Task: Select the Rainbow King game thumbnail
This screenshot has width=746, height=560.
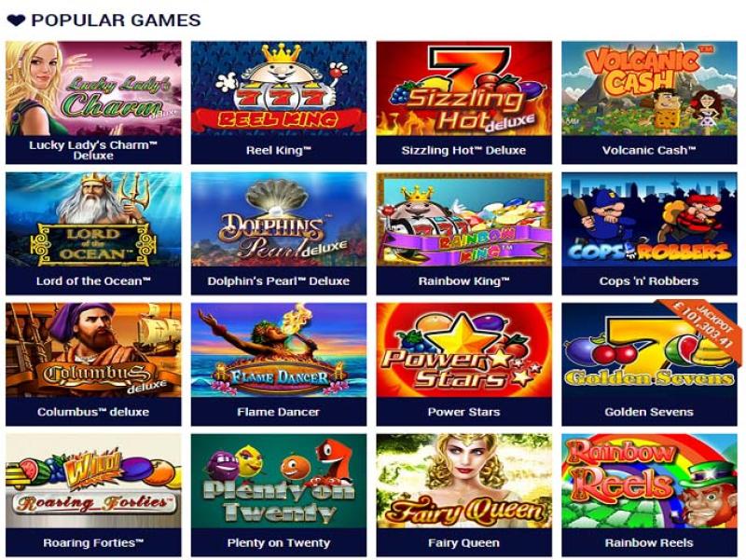Action: (x=463, y=219)
